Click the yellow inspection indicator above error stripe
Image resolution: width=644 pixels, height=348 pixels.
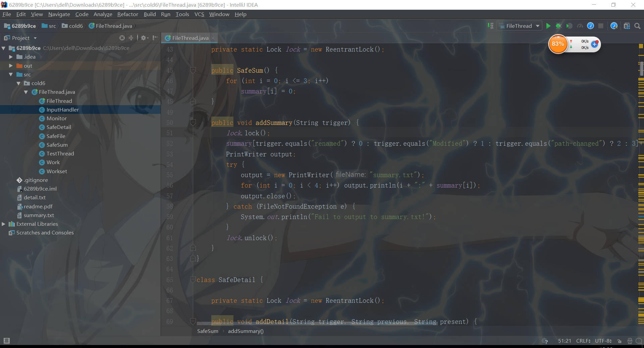(641, 46)
